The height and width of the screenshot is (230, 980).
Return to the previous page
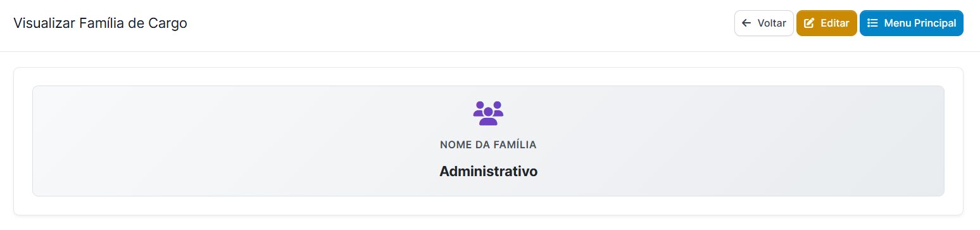click(x=763, y=23)
